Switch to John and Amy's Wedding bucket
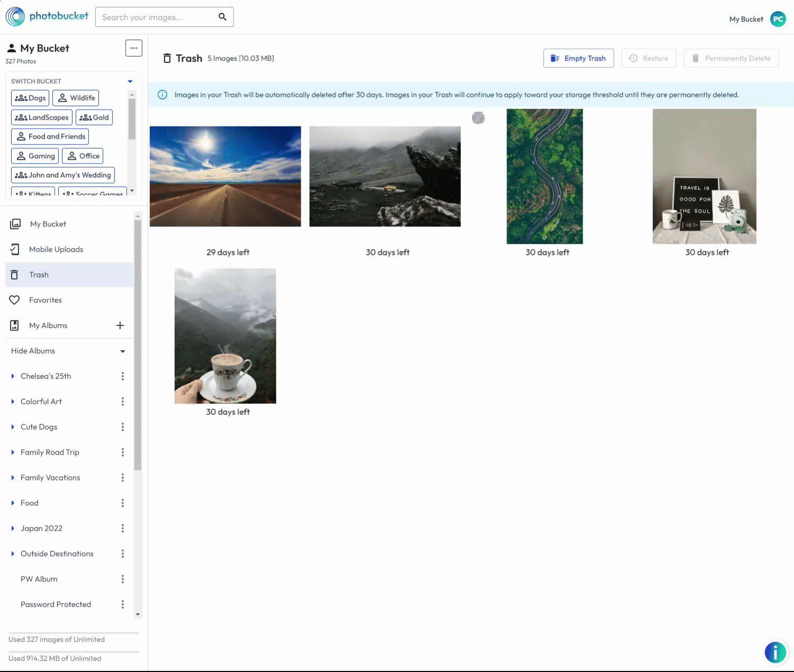Viewport: 794px width, 672px height. (x=63, y=175)
